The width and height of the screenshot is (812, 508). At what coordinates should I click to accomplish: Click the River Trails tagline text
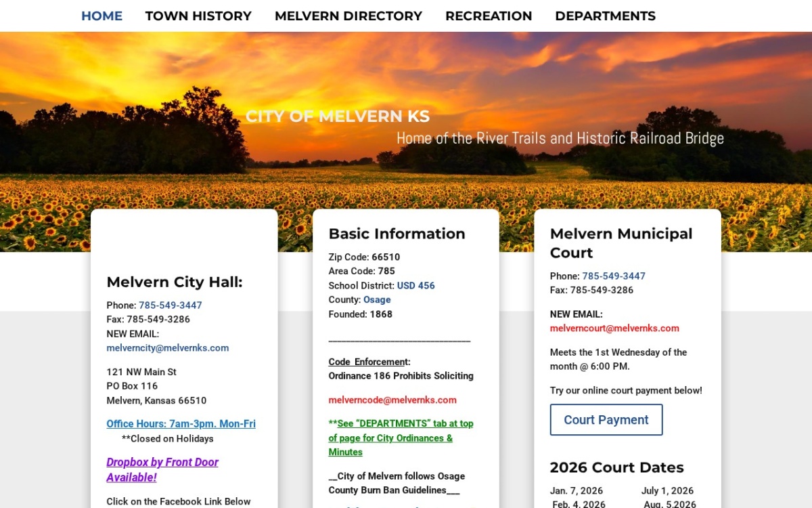coord(560,138)
